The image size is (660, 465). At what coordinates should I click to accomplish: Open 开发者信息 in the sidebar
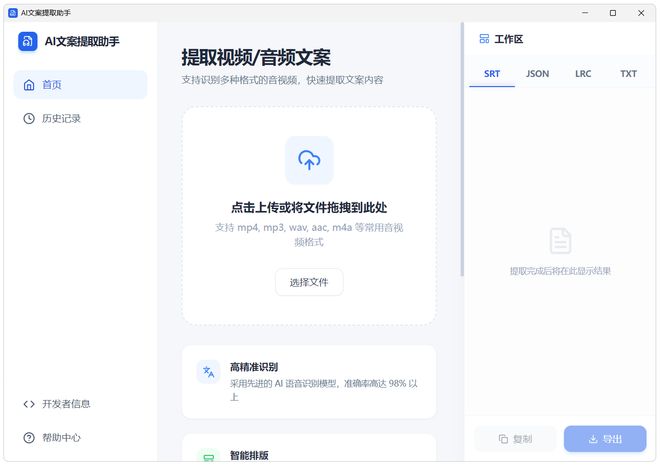point(80,404)
